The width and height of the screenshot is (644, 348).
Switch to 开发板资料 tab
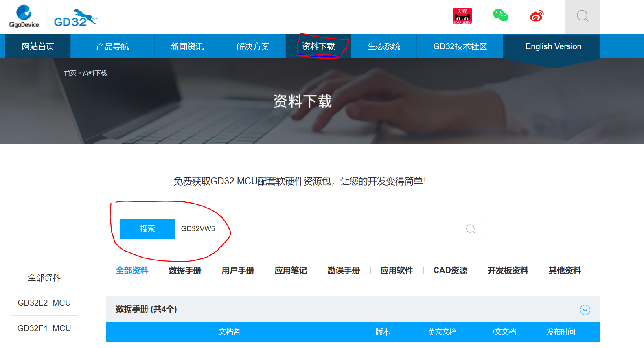(508, 270)
